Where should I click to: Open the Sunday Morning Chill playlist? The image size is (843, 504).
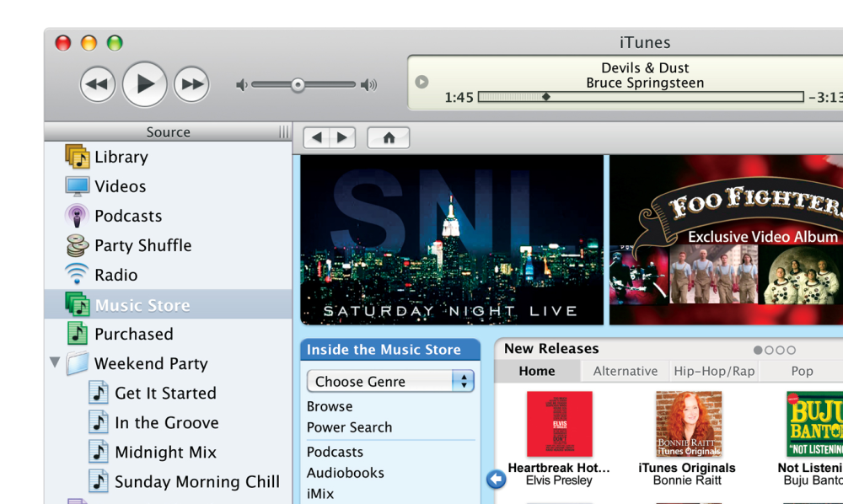(x=196, y=482)
